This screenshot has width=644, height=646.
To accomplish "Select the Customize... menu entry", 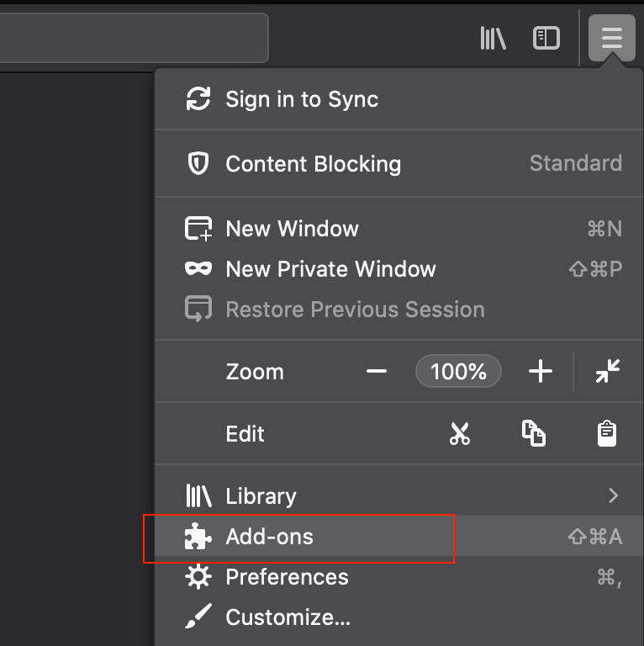I will coord(288,617).
